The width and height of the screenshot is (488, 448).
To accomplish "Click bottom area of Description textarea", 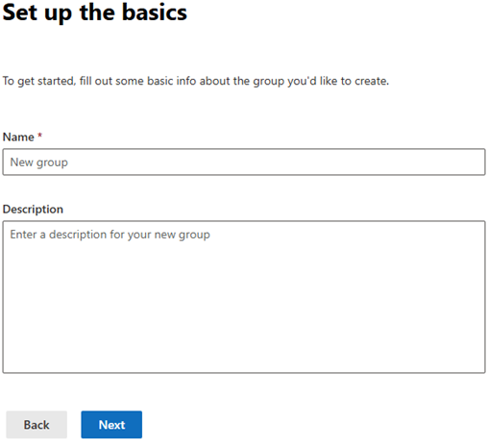I will click(244, 359).
